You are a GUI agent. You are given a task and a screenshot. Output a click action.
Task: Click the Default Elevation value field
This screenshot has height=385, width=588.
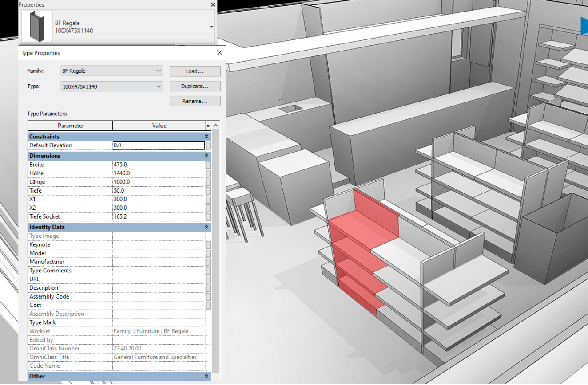pyautogui.click(x=159, y=145)
